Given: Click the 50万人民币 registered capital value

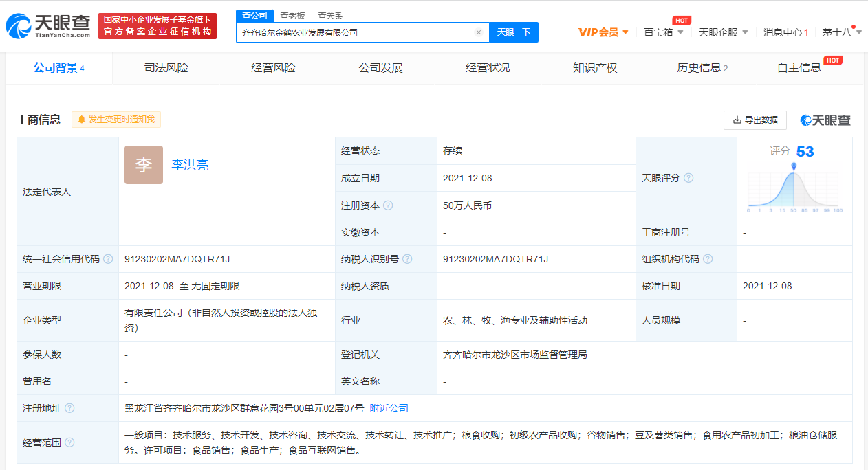Looking at the screenshot, I should click(x=468, y=205).
